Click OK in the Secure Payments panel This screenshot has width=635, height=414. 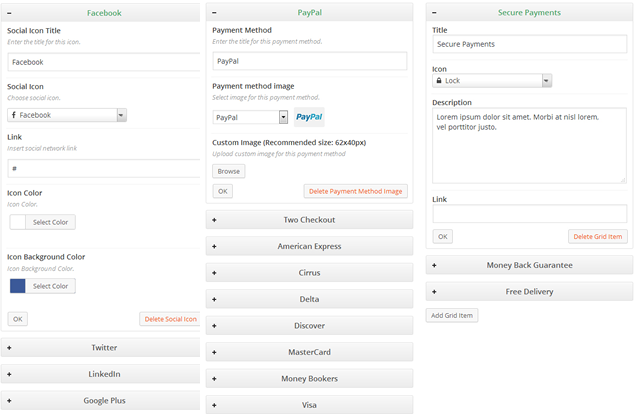(x=443, y=236)
